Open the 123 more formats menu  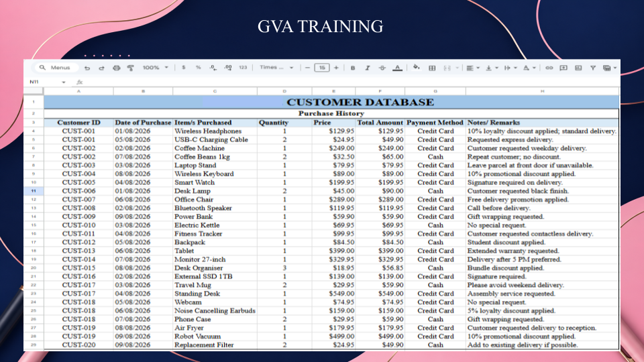tap(243, 68)
